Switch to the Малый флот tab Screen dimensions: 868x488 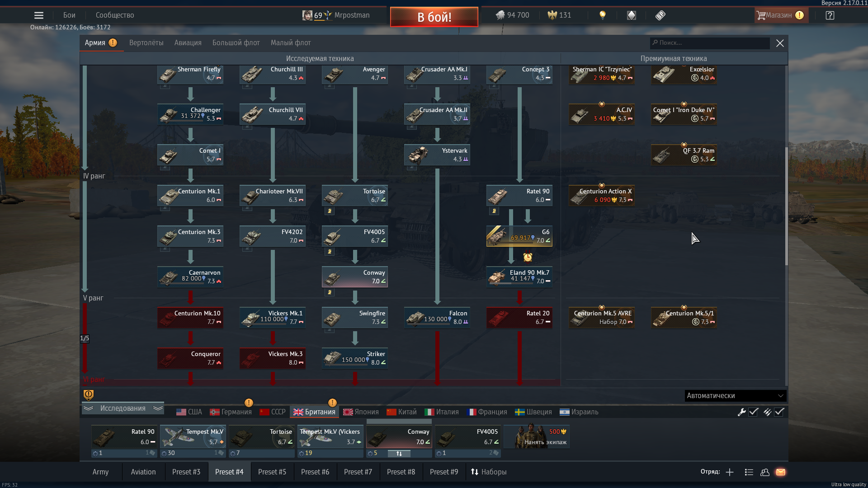[291, 43]
